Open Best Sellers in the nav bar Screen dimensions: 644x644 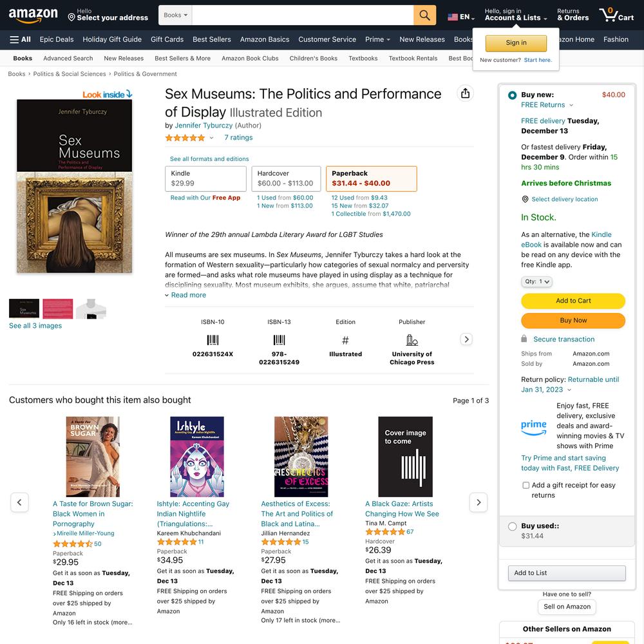(x=211, y=39)
